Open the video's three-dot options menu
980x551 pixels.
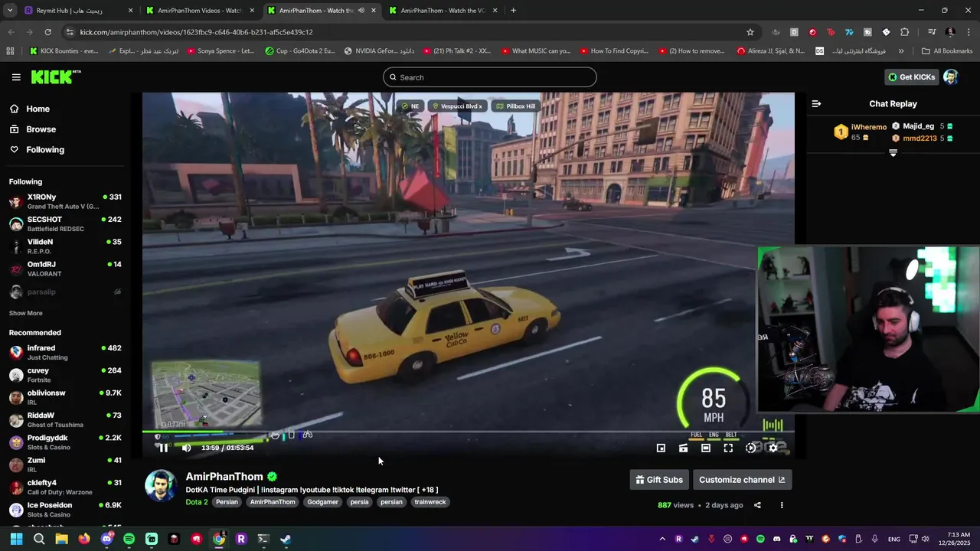[x=782, y=505]
